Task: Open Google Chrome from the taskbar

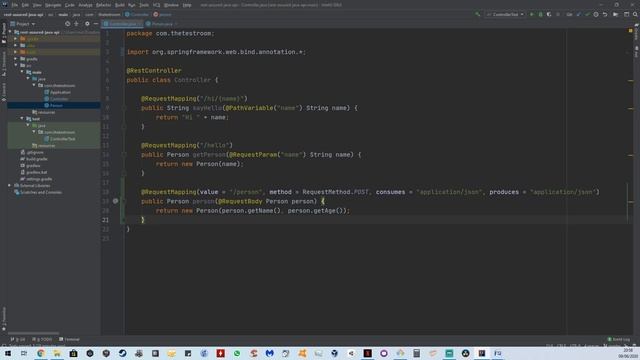Action: point(40,353)
